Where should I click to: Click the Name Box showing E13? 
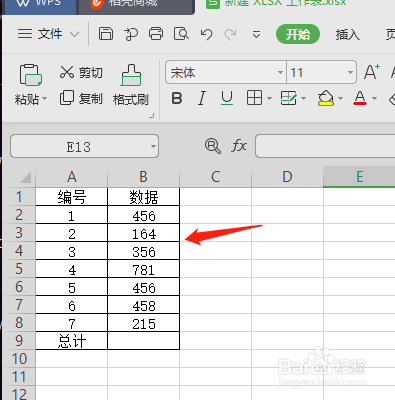84,146
